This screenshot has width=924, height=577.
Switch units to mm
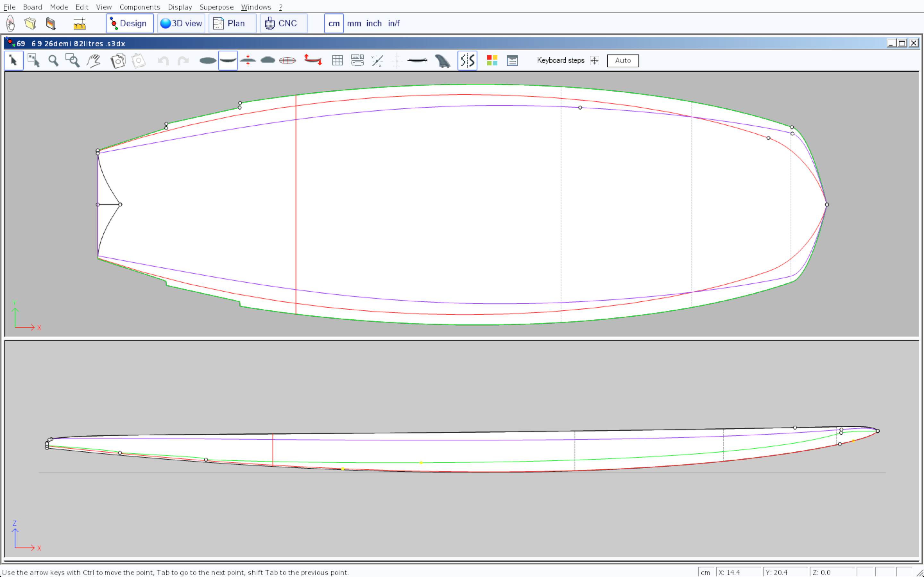pyautogui.click(x=354, y=24)
